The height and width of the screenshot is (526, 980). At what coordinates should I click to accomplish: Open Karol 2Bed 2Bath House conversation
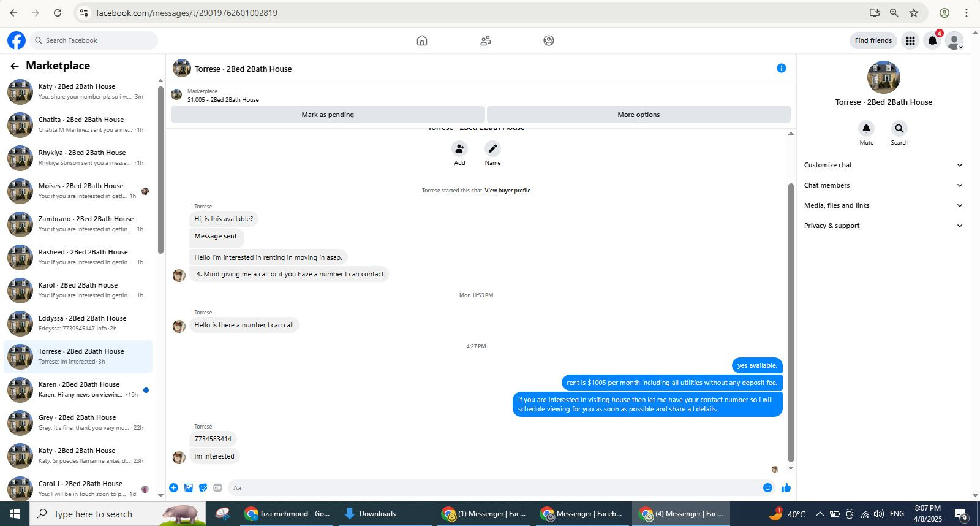(78, 290)
